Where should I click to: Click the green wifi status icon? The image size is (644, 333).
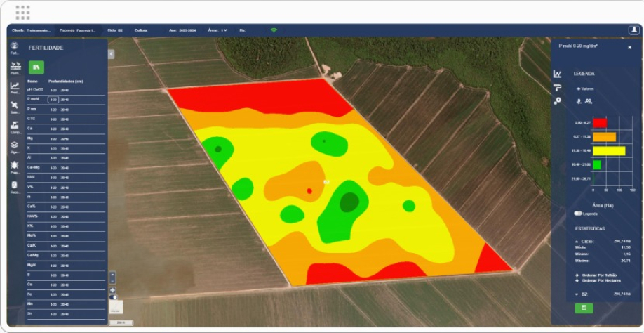274,30
